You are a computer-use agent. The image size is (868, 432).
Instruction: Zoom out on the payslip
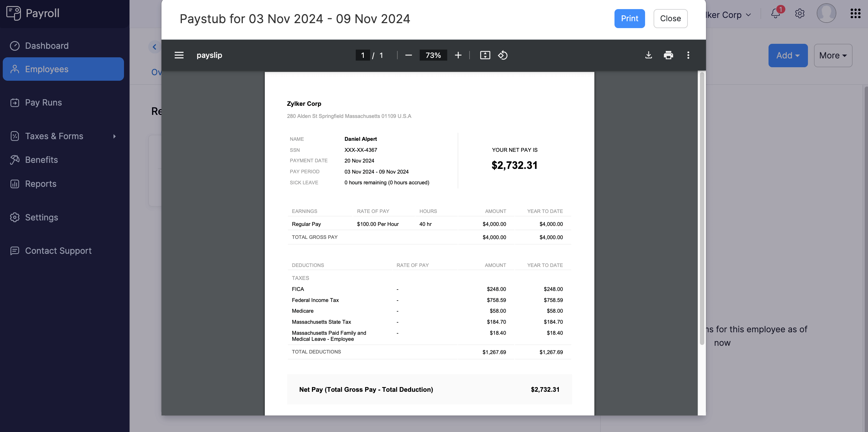(x=408, y=55)
